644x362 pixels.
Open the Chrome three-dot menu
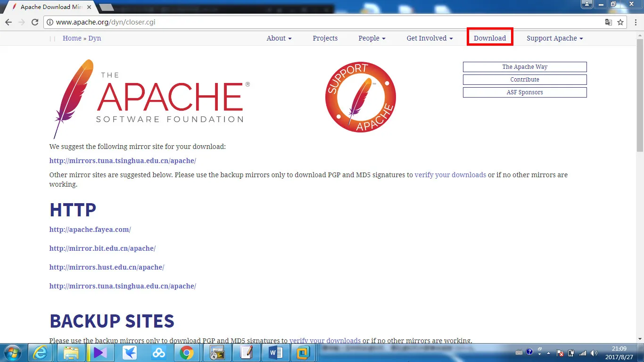[x=635, y=22]
